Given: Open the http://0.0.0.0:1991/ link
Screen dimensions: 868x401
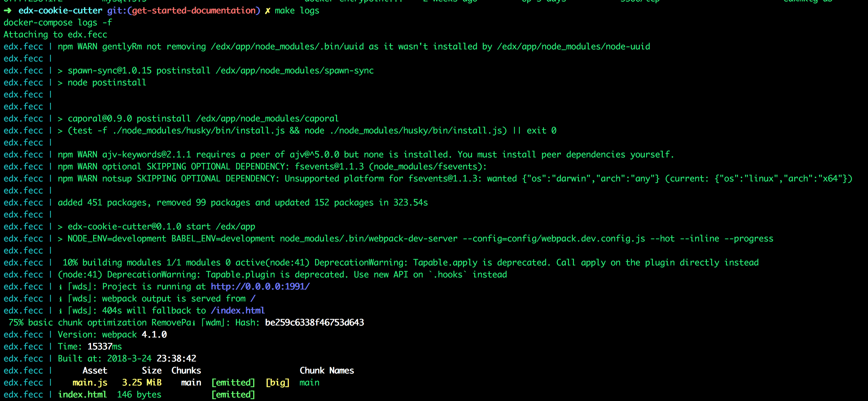Looking at the screenshot, I should (260, 287).
